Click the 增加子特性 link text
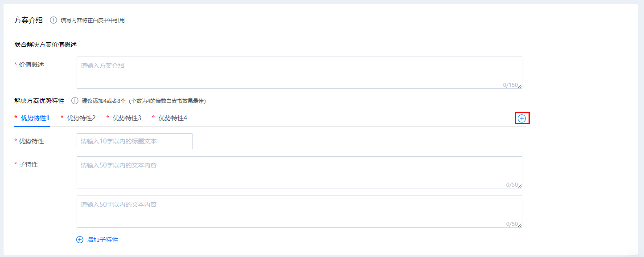644x257 pixels. click(x=103, y=240)
